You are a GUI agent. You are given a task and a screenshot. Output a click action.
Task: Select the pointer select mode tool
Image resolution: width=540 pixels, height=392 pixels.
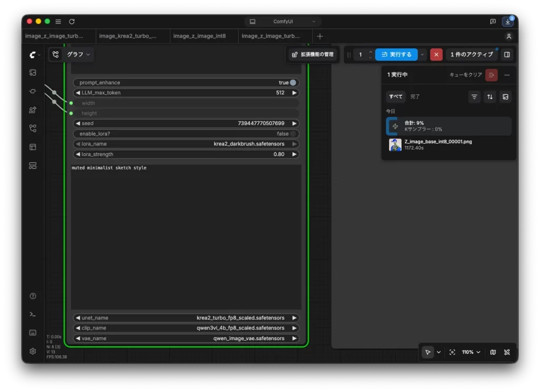(x=427, y=352)
